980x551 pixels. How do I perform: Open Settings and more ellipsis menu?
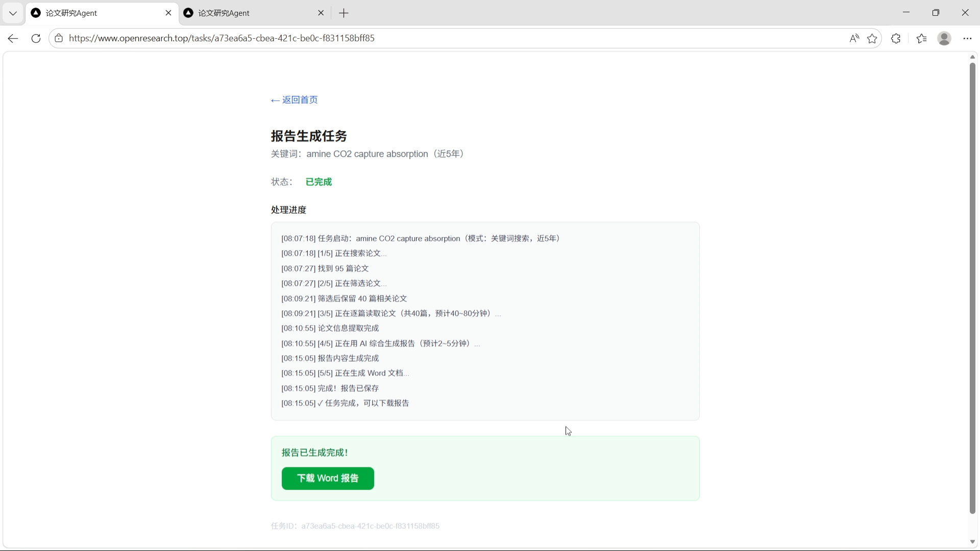[967, 38]
